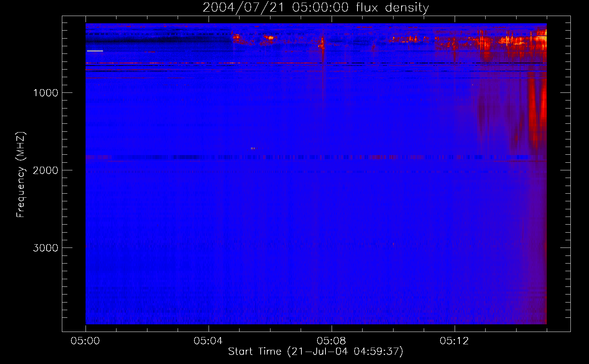
Task: Click the short white horizontal marker line near the top left
Action: [95, 51]
